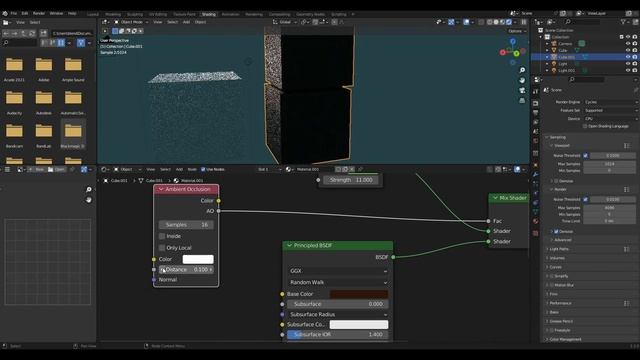This screenshot has height=360, width=640.
Task: Select the thumbnail display mode icon in file browser
Action: pos(61,42)
